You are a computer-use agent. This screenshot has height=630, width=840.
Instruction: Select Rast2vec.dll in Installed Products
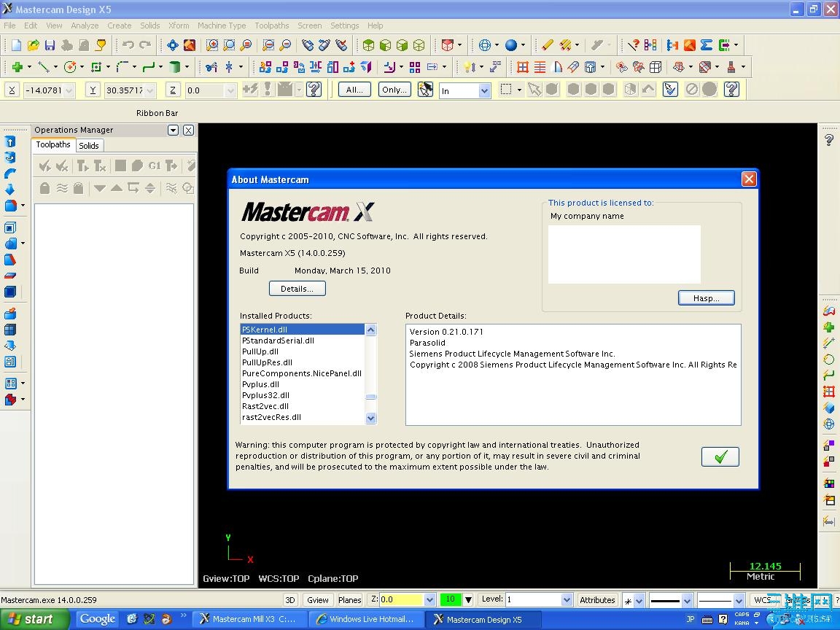pyautogui.click(x=265, y=406)
